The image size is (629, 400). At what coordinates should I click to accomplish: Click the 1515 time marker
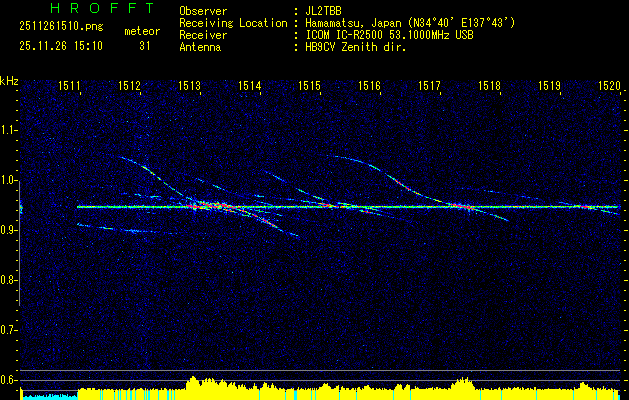[310, 87]
